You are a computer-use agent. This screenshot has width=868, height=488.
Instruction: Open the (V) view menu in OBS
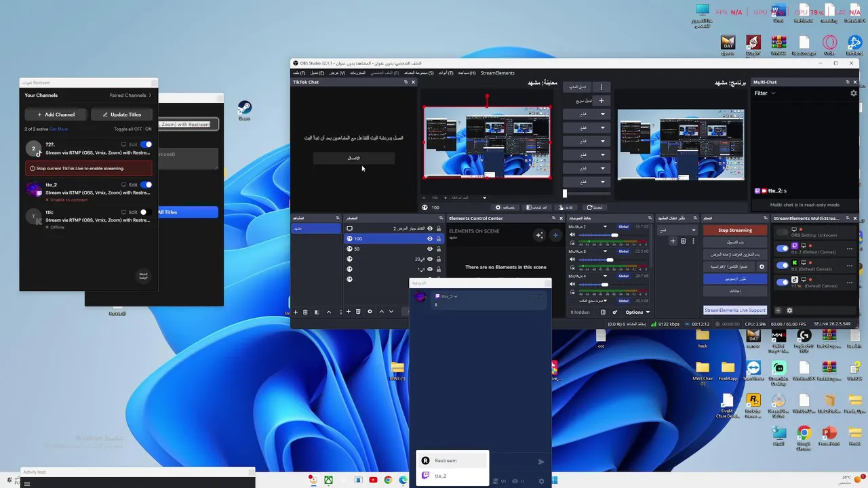coord(337,73)
